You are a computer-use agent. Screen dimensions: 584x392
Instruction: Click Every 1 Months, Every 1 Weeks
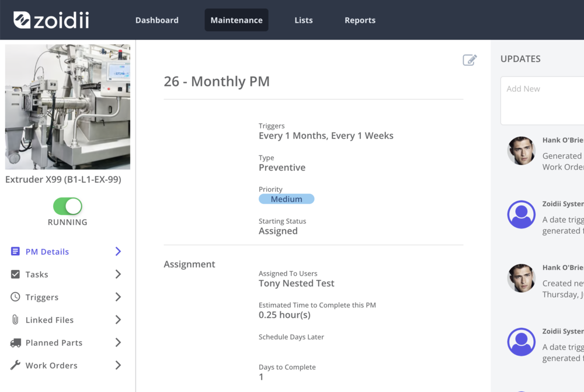point(326,136)
